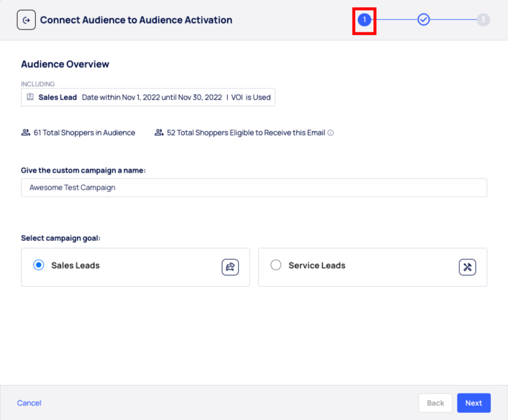Image resolution: width=508 pixels, height=420 pixels.
Task: Proceed with the Next button
Action: (x=473, y=403)
